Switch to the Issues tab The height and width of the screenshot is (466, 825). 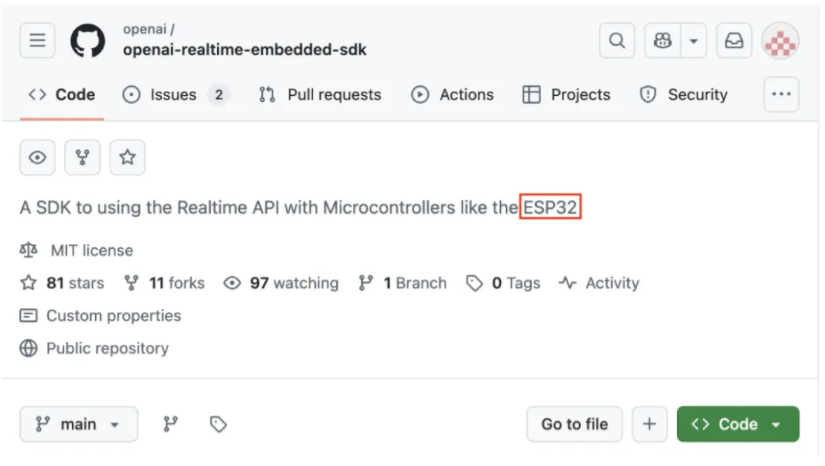pyautogui.click(x=176, y=95)
